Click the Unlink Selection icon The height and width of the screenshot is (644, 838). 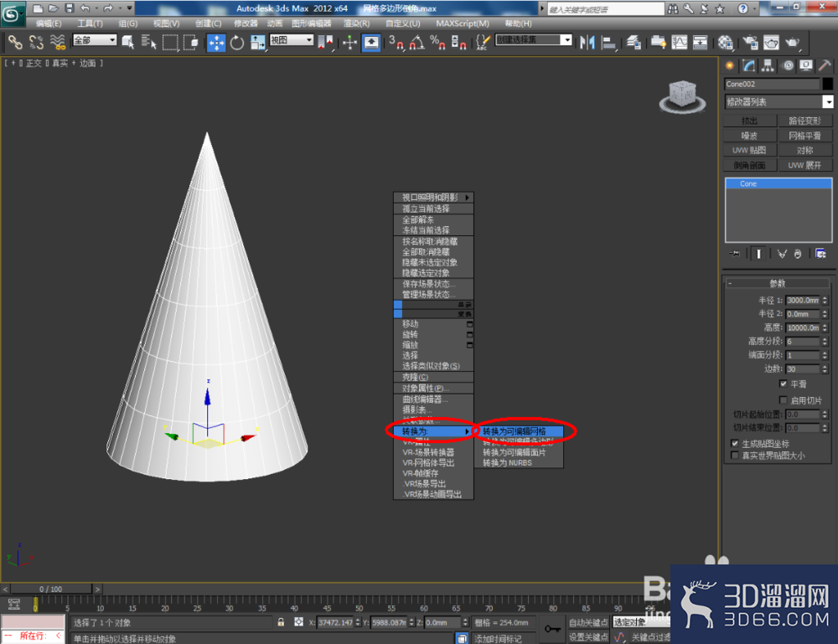tap(36, 42)
